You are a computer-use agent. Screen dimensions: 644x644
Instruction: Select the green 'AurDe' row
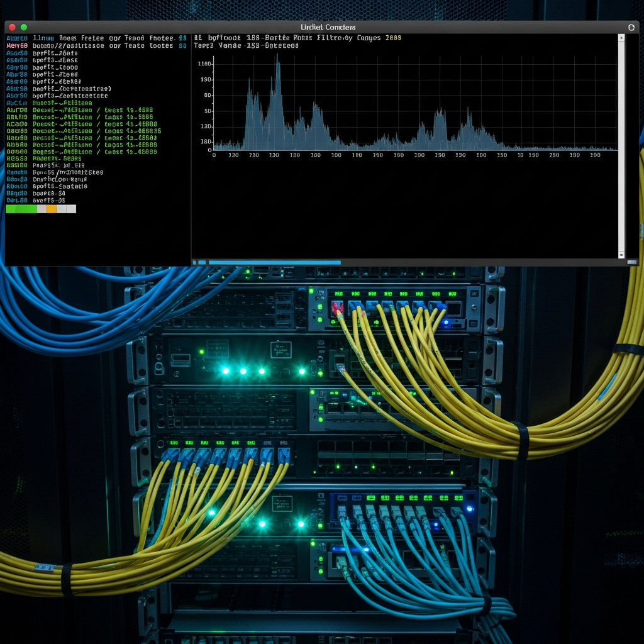(80, 110)
